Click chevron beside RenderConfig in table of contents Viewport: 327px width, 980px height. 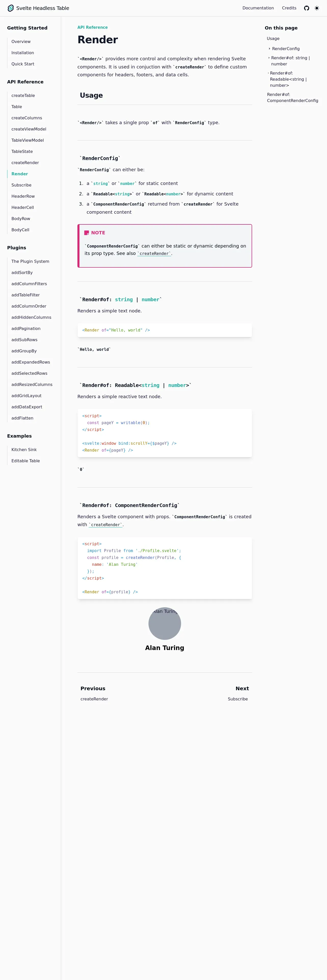(x=269, y=49)
